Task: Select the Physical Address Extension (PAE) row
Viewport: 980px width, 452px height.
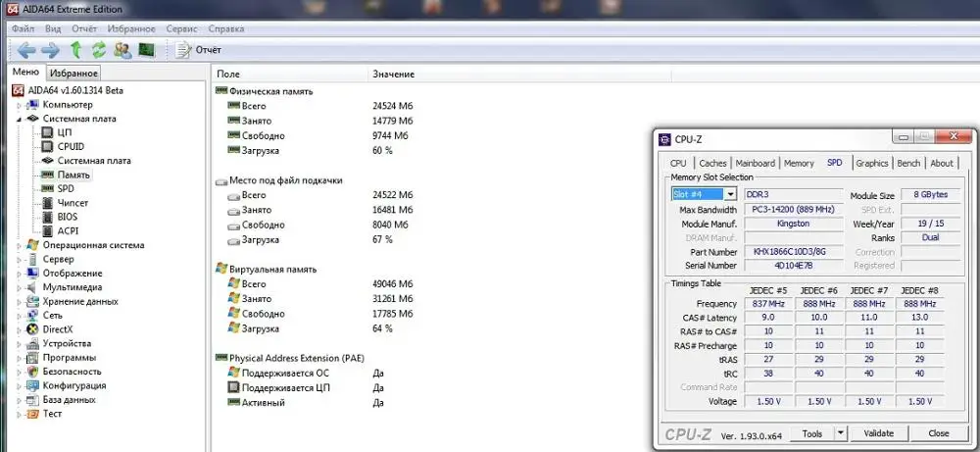Action: 296,358
